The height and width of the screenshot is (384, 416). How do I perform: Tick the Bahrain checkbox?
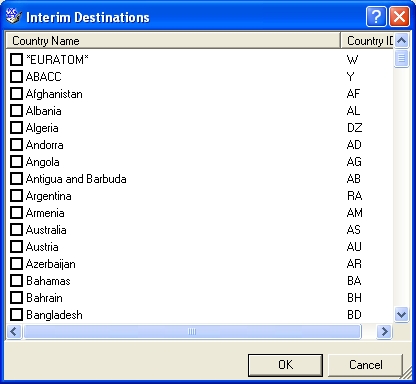pyautogui.click(x=16, y=298)
